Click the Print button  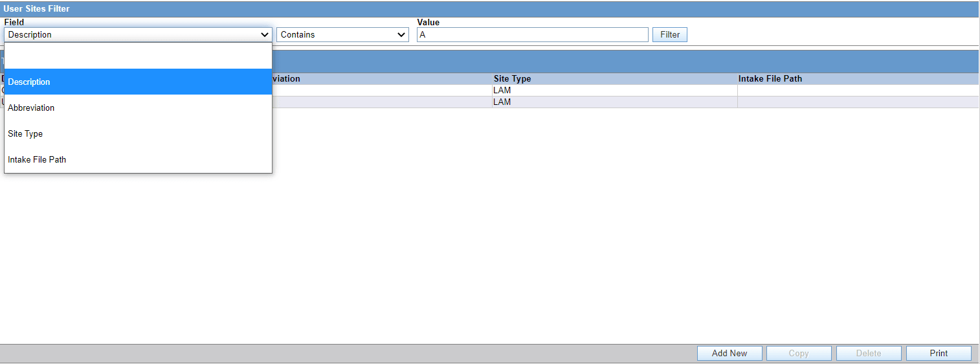pyautogui.click(x=939, y=353)
